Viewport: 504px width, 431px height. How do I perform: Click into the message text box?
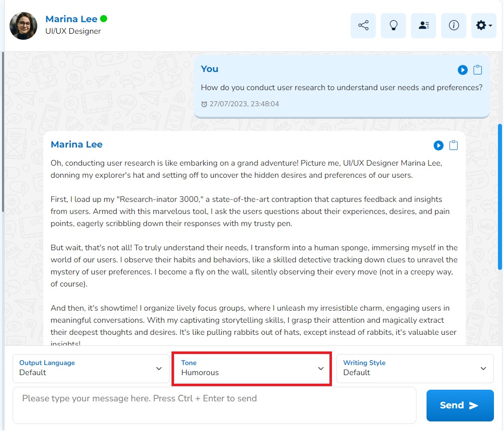[214, 405]
